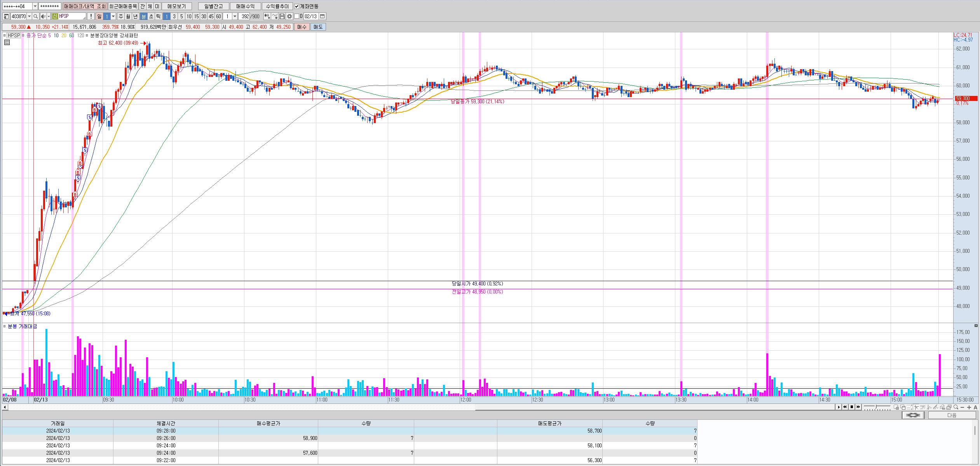980x466 pixels.
Task: Click the stock search magnifier icon
Action: (36, 16)
